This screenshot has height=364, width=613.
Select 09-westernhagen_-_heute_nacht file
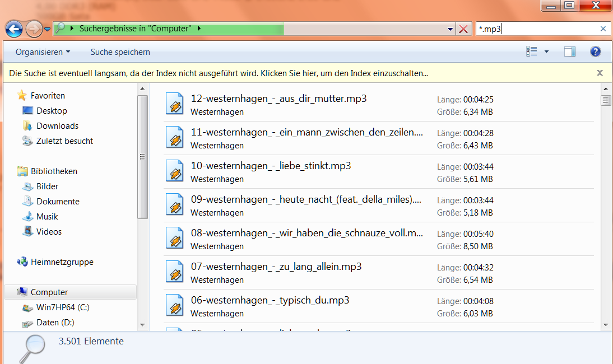pyautogui.click(x=378, y=206)
